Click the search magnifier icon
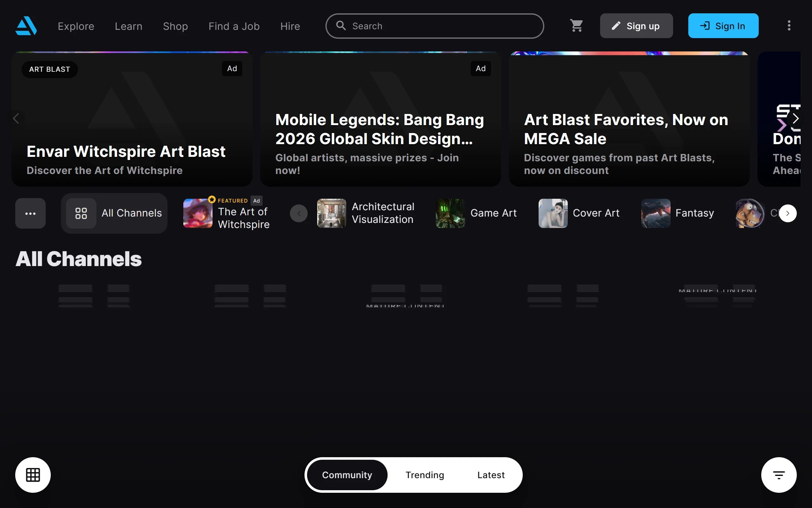This screenshot has height=508, width=812. 341,25
